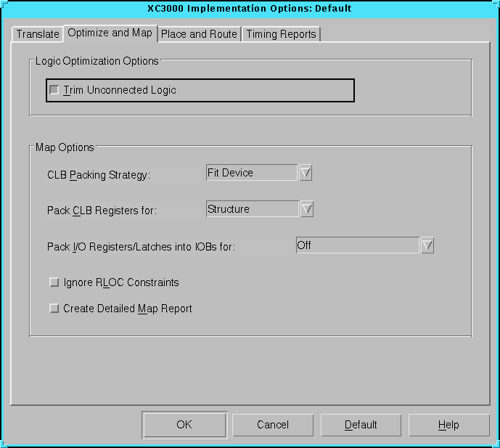
Task: Open the Pack CLB Registers arrow button
Action: [307, 209]
